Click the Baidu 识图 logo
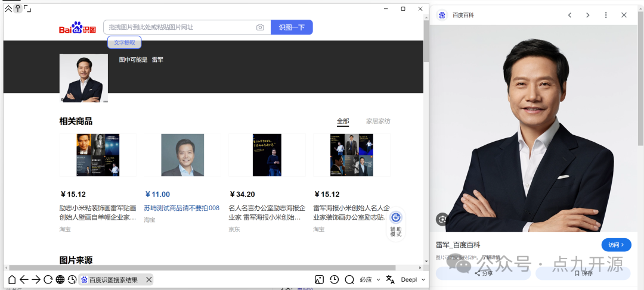Viewport: 644px width, 290px height. (x=77, y=27)
